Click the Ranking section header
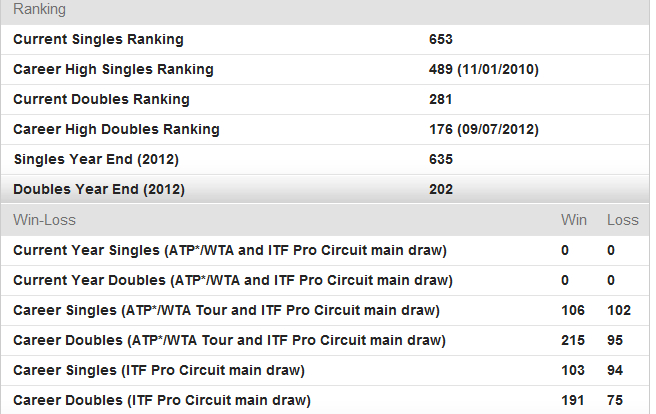Viewport: 656px width, 414px height. [x=39, y=10]
